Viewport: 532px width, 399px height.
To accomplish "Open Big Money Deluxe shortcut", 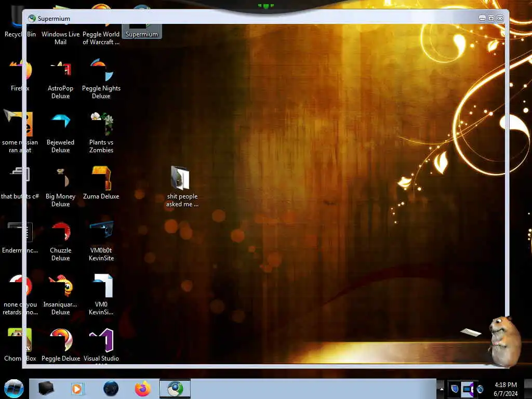I will coord(60,187).
